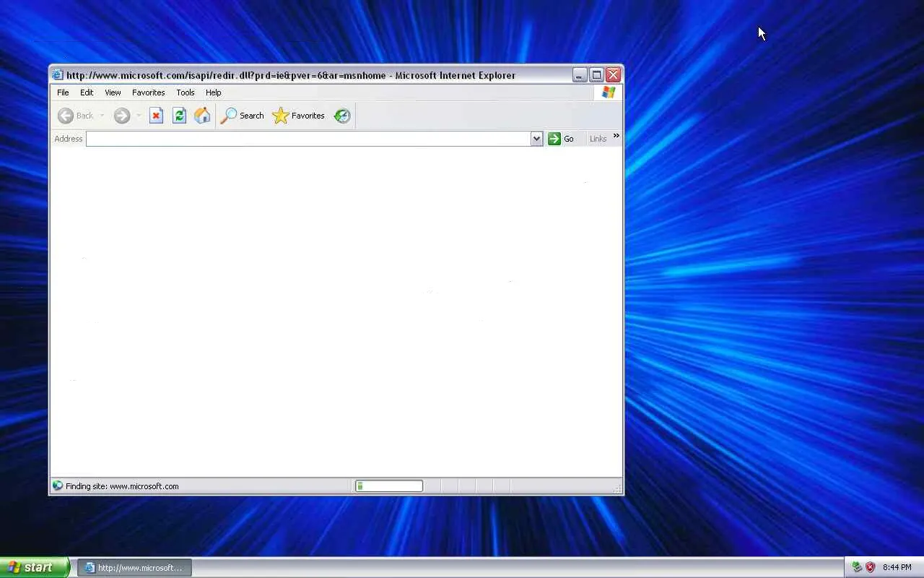The width and height of the screenshot is (924, 578).
Task: Click the window resize grip in the status bar
Action: point(617,489)
